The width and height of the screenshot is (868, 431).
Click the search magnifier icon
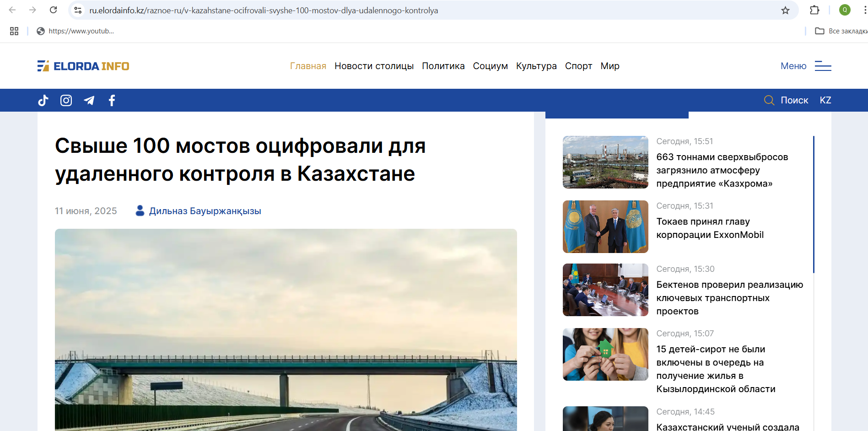click(x=769, y=100)
